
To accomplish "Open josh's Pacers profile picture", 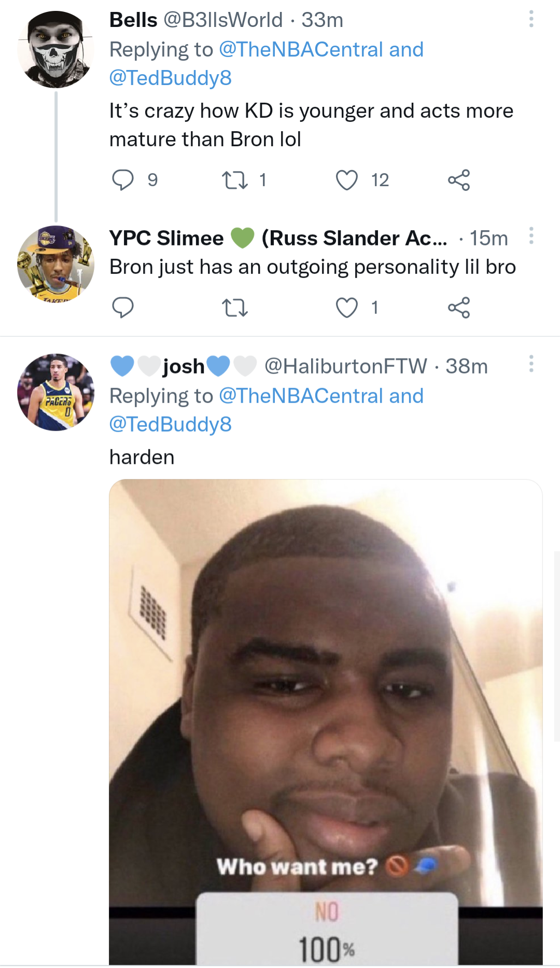I will (x=55, y=392).
